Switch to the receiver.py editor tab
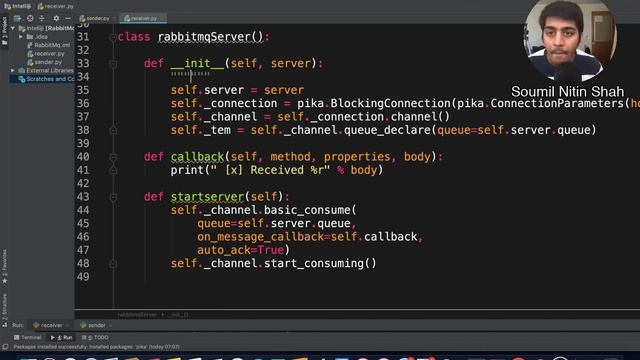 (143, 18)
